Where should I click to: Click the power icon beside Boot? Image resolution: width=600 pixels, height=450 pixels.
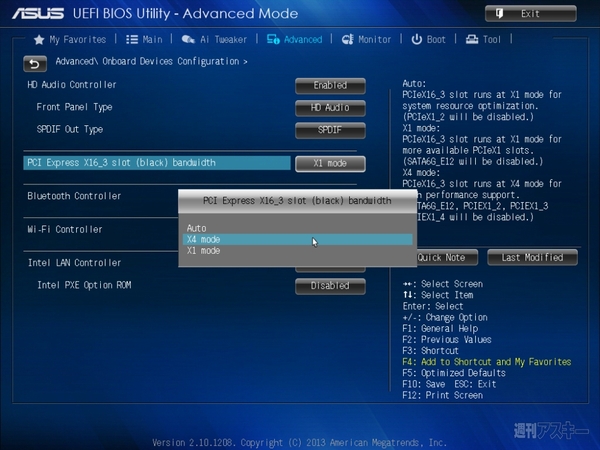pos(416,39)
